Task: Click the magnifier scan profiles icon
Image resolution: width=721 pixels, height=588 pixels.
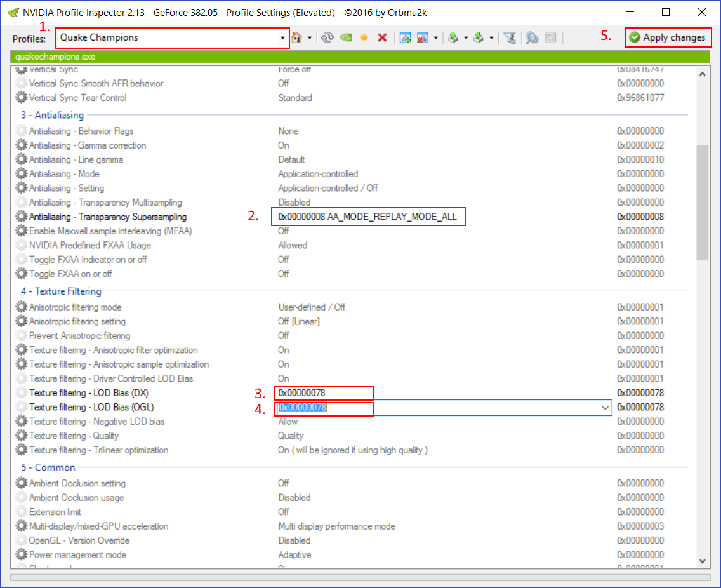Action: [532, 38]
